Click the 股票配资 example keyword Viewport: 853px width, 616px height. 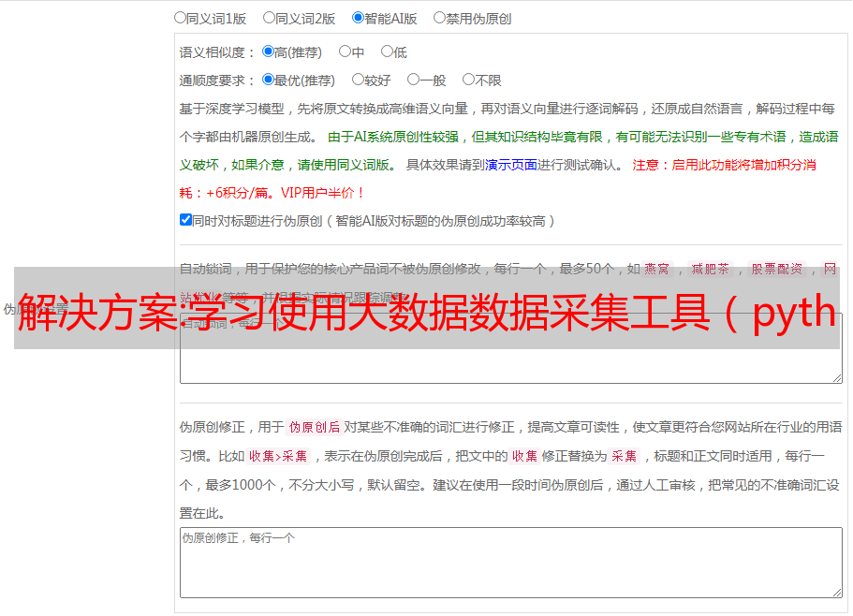coord(777,269)
